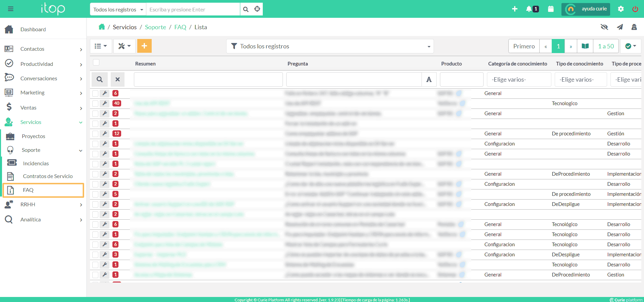Select Dashboard in the sidebar
The height and width of the screenshot is (302, 644).
point(33,30)
